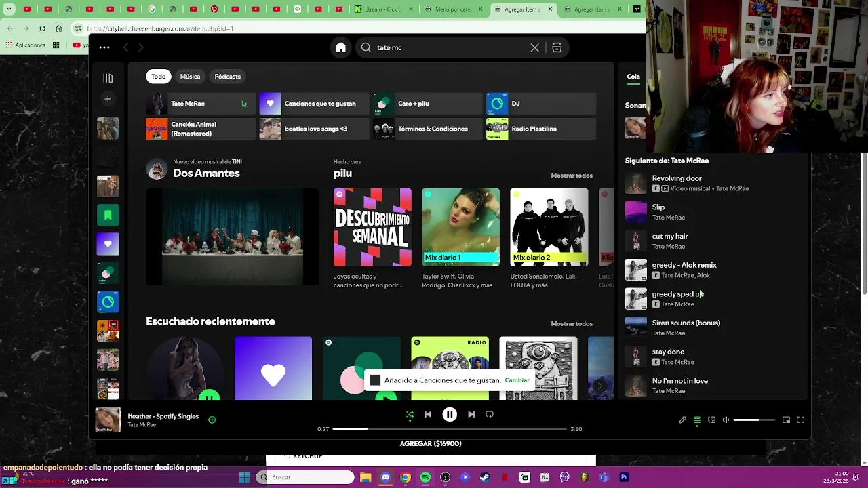Open Canciones que te gustan tile
Image resolution: width=868 pixels, height=488 pixels.
click(x=313, y=104)
